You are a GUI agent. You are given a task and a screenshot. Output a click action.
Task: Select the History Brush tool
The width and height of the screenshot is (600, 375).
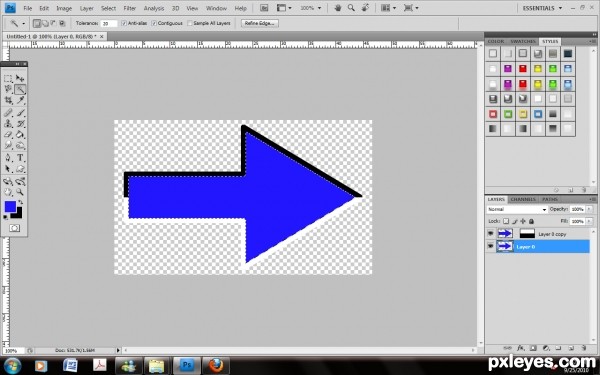tap(20, 124)
